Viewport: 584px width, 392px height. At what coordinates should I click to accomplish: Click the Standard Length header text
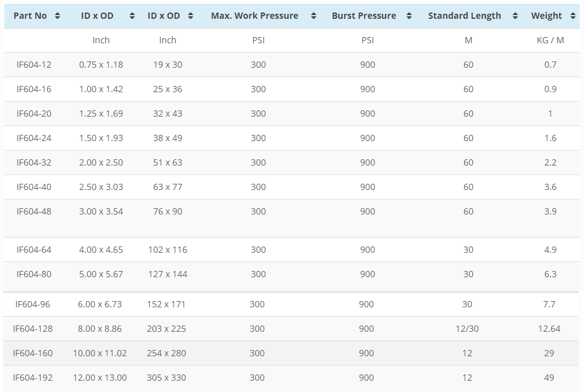pos(464,16)
